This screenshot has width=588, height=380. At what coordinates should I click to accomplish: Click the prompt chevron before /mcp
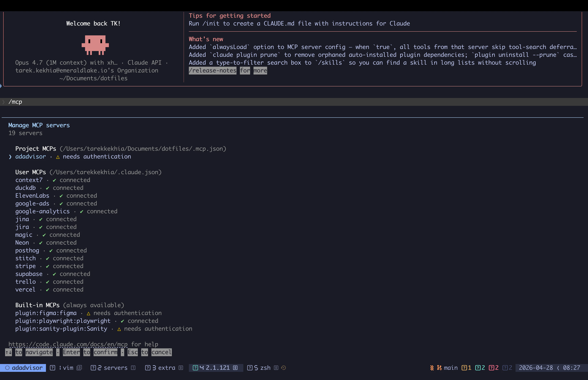(3, 102)
